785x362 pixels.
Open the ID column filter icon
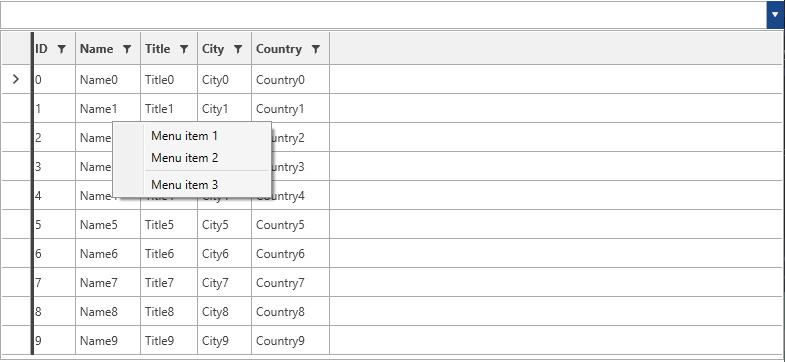point(62,49)
